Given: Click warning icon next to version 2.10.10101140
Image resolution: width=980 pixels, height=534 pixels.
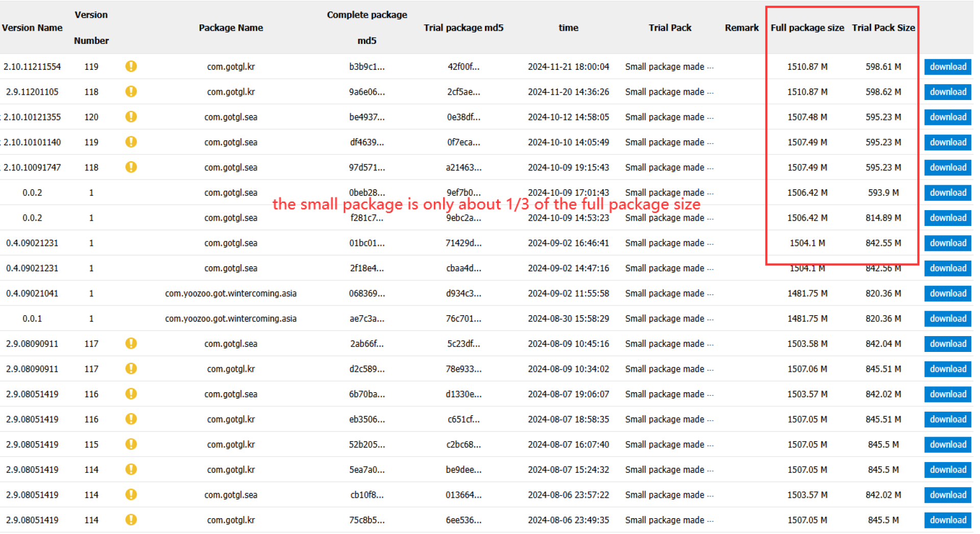Looking at the screenshot, I should (131, 142).
